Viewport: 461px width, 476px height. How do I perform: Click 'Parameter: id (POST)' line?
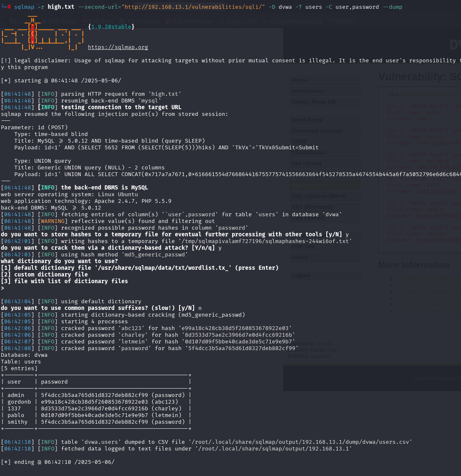coord(34,127)
